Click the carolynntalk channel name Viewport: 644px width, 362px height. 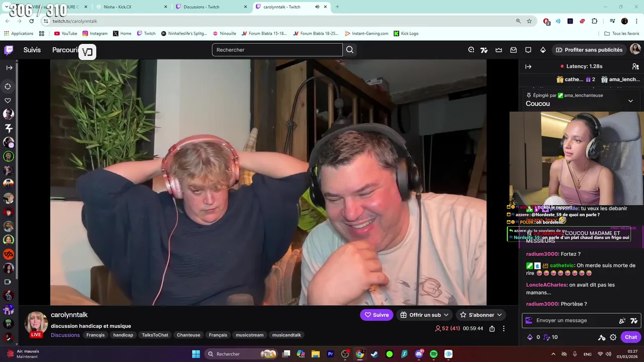[x=69, y=315]
